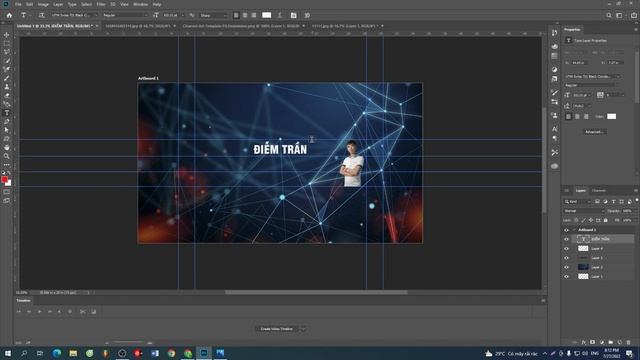Align text left in options bar

(x=236, y=15)
